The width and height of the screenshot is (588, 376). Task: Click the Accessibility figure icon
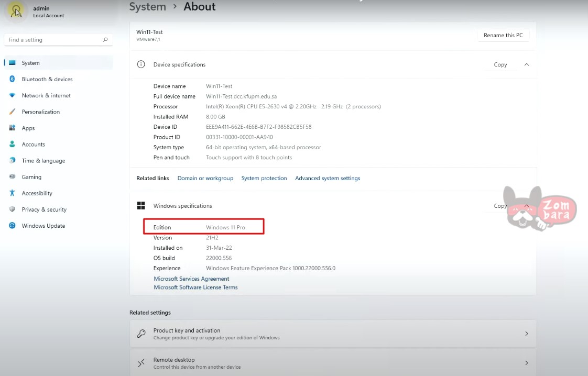point(13,193)
